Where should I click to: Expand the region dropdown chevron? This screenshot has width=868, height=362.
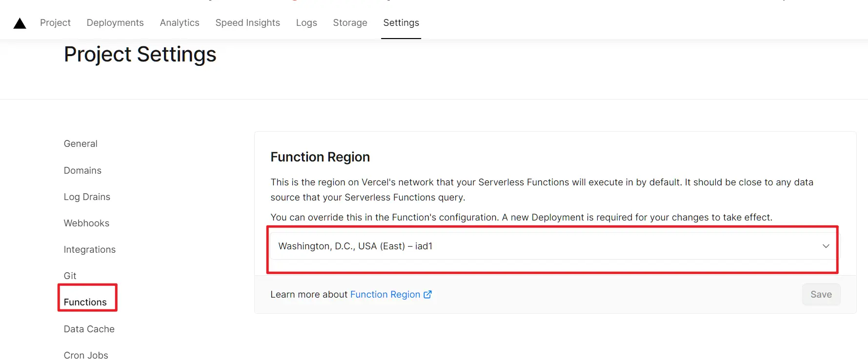[826, 246]
